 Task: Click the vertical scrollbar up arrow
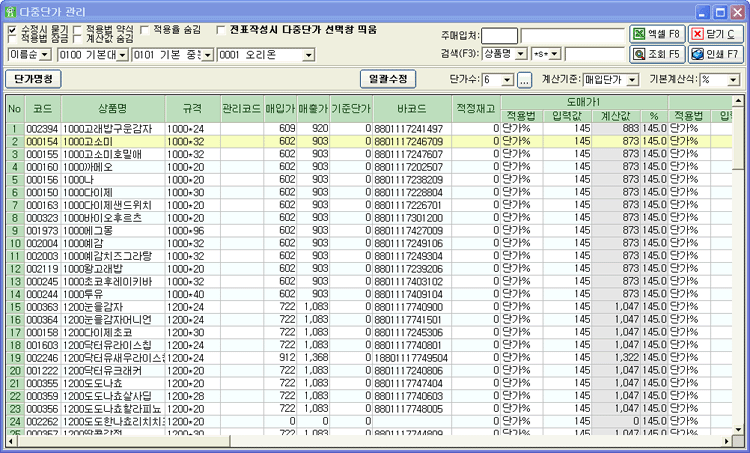738,101
